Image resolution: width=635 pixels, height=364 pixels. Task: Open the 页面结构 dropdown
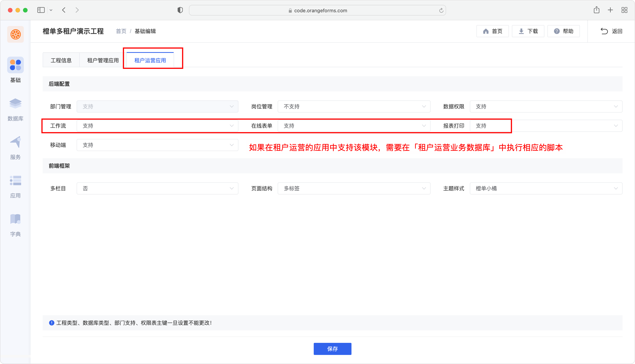pyautogui.click(x=354, y=188)
